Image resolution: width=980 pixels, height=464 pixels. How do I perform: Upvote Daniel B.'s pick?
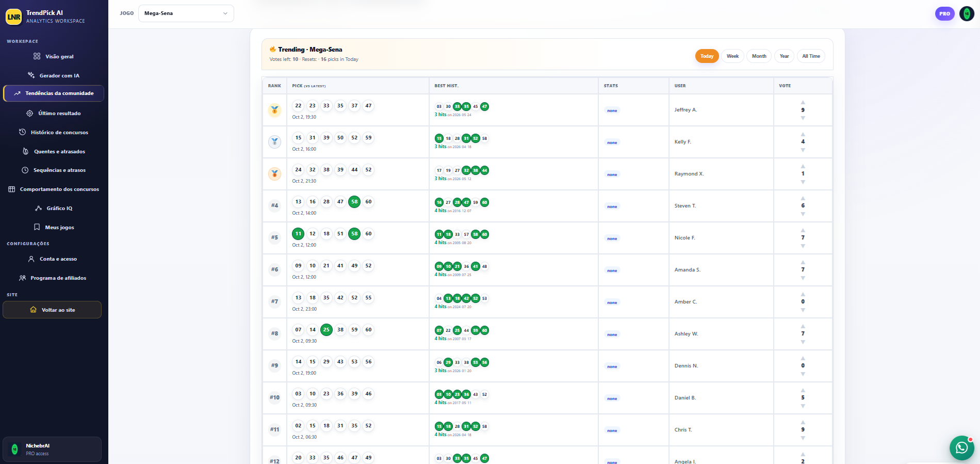(803, 390)
